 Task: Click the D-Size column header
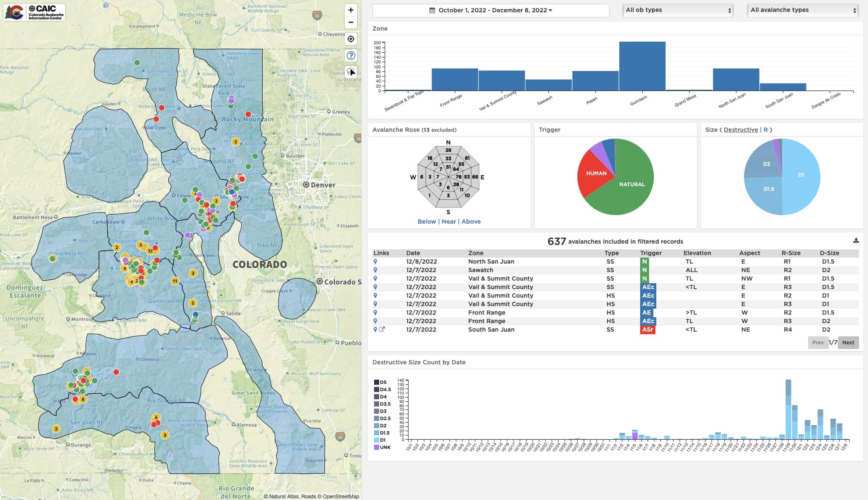click(x=829, y=253)
